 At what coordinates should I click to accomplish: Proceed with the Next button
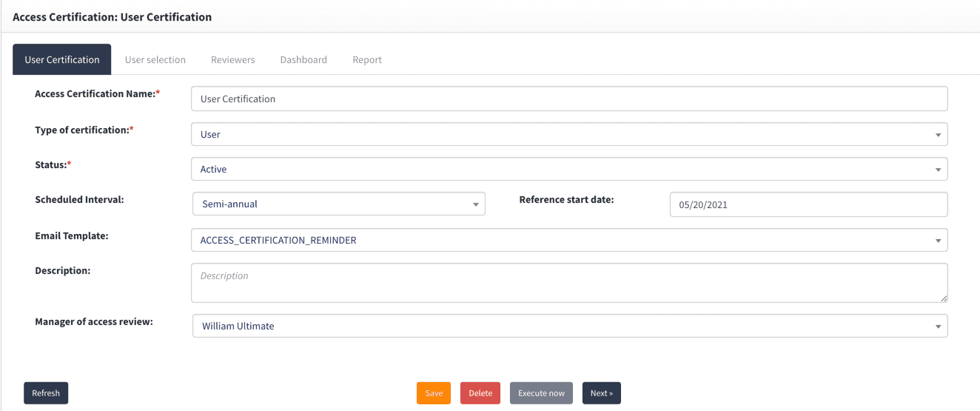point(601,393)
